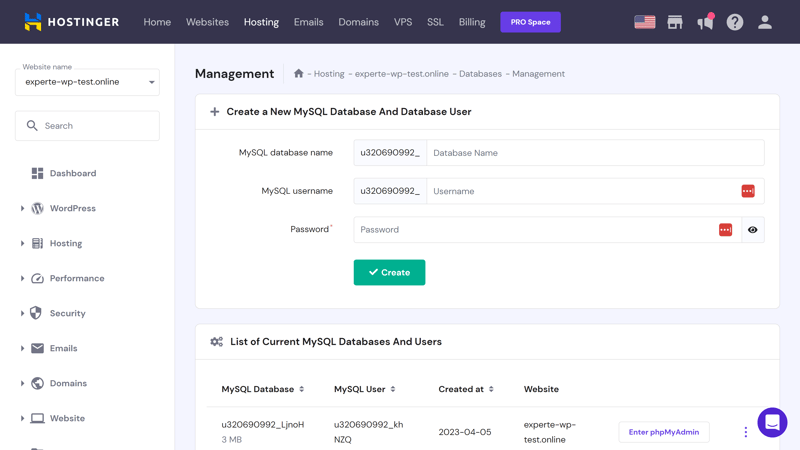Click the red password manager icon in Password field
The width and height of the screenshot is (800, 450).
(726, 230)
